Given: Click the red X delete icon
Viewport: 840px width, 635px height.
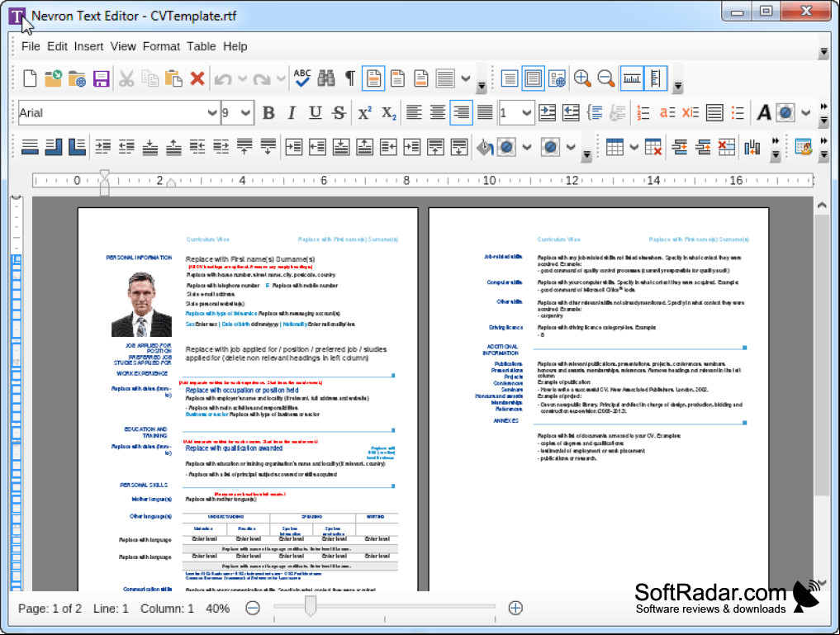Looking at the screenshot, I should click(x=197, y=78).
